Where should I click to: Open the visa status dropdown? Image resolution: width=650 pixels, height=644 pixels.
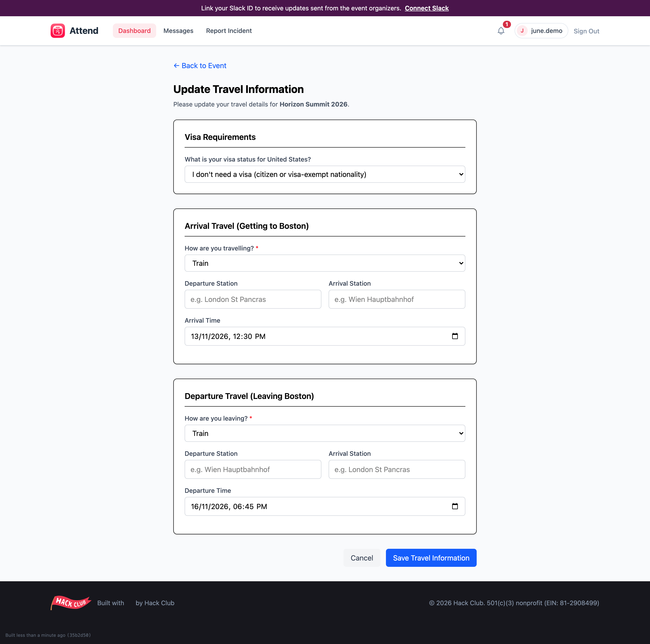[325, 174]
